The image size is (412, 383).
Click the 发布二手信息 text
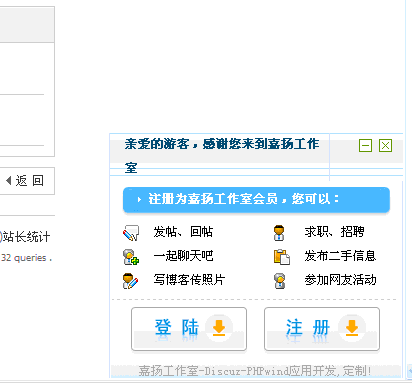click(340, 256)
